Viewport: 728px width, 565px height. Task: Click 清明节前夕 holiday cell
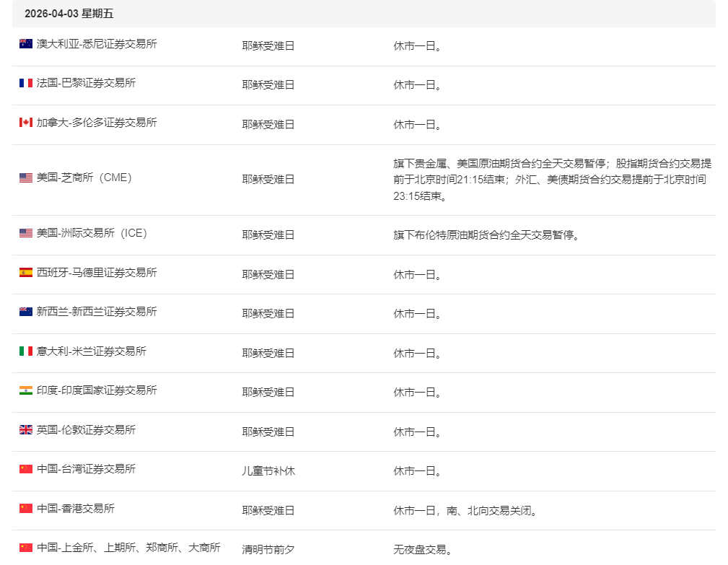(268, 549)
